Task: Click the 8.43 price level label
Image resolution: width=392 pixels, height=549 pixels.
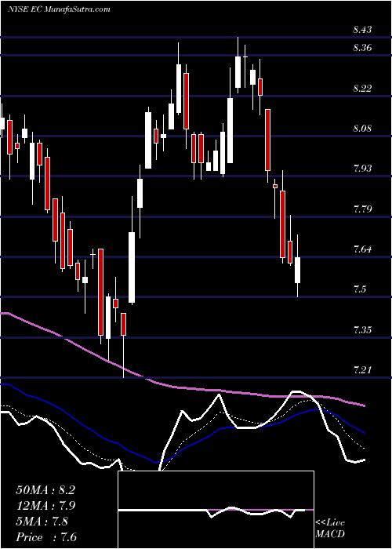Action: pyautogui.click(x=362, y=30)
